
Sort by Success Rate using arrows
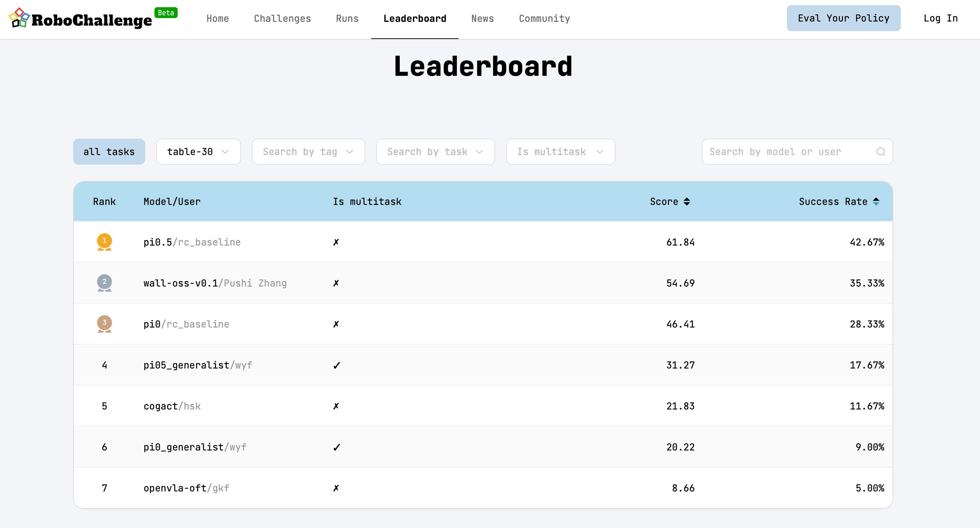click(x=876, y=202)
